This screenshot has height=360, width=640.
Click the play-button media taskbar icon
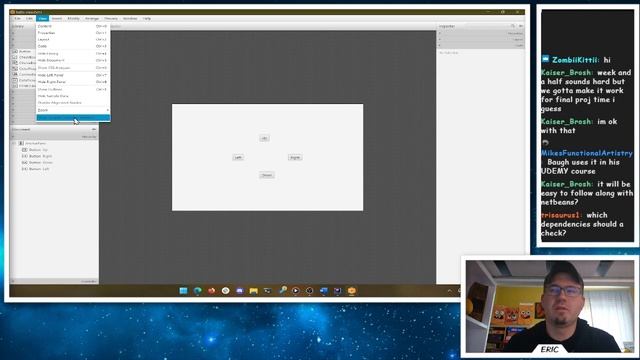click(x=296, y=291)
